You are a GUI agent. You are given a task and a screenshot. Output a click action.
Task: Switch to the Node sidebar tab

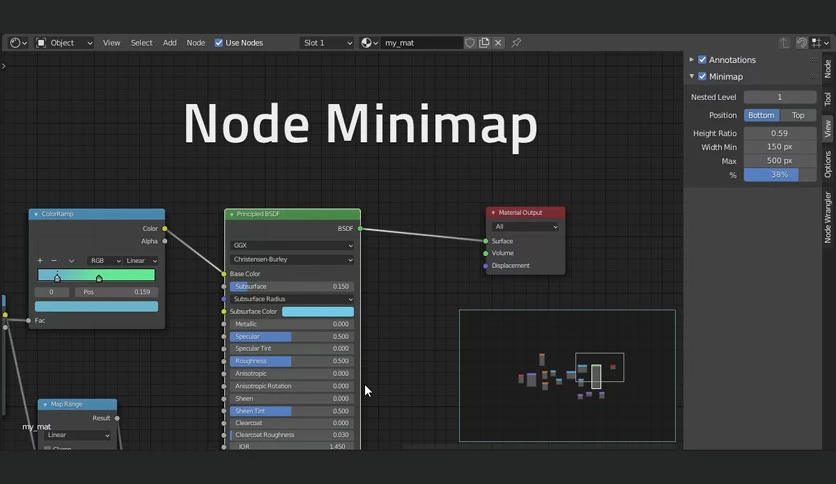click(x=827, y=69)
